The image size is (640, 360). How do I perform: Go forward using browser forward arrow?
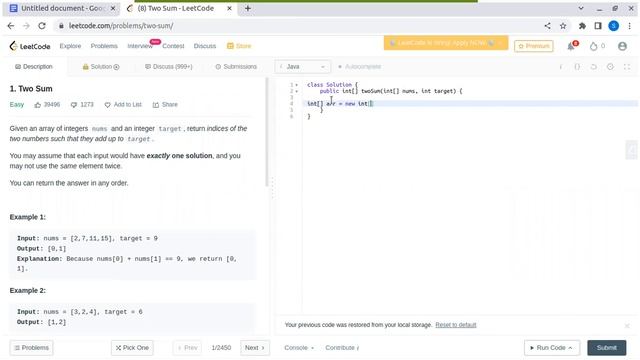[26, 26]
